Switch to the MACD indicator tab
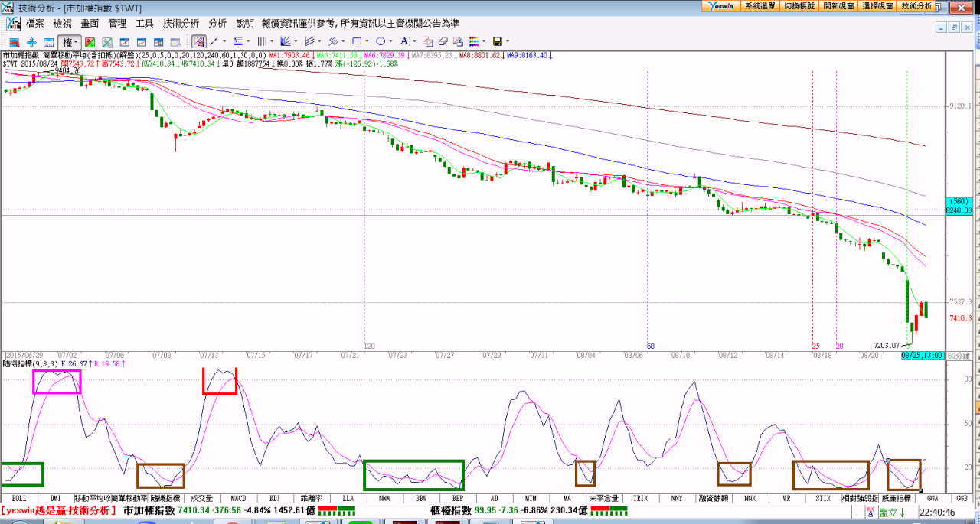This screenshot has width=980, height=524. 237,498
